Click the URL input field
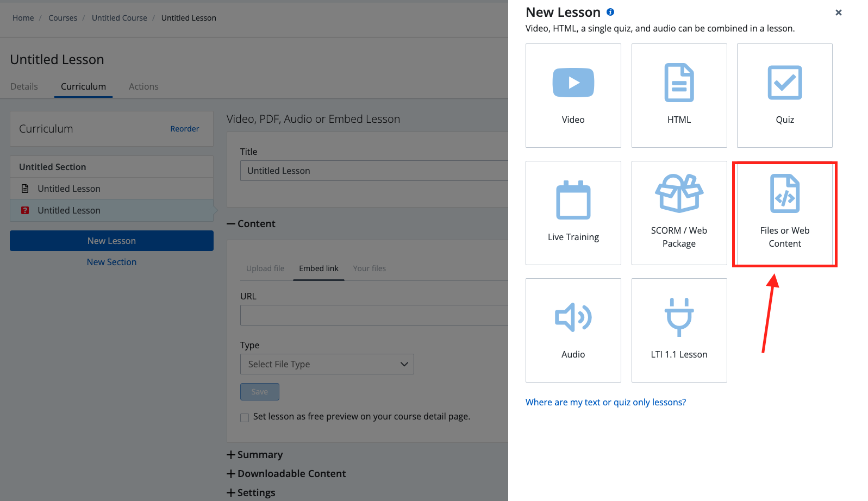868x501 pixels. click(374, 315)
